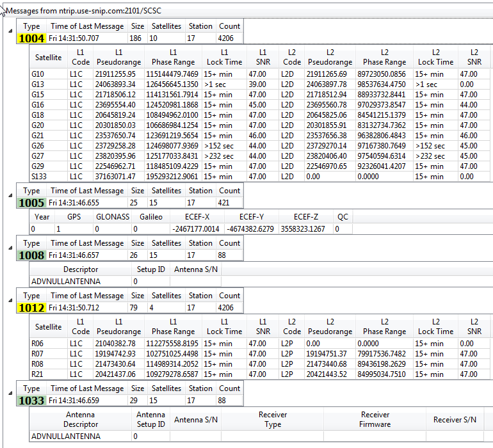Click time 'Fri 14:31:50.707' of 1004
Screen dimensions: 493x448
coord(74,38)
